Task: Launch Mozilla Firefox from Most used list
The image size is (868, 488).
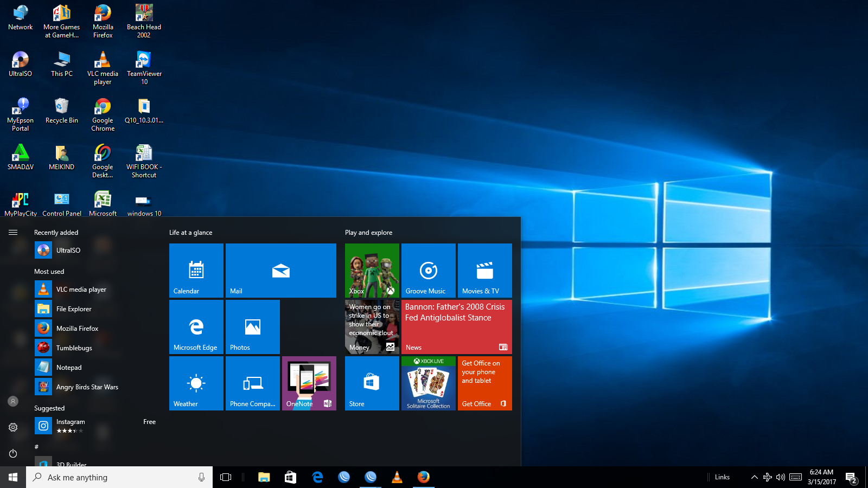Action: (95, 329)
